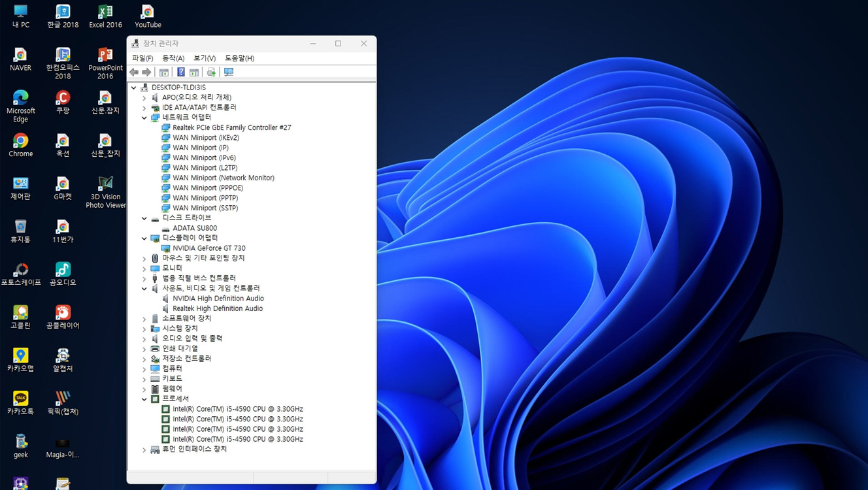Open the 보기(V) menu

(x=204, y=57)
